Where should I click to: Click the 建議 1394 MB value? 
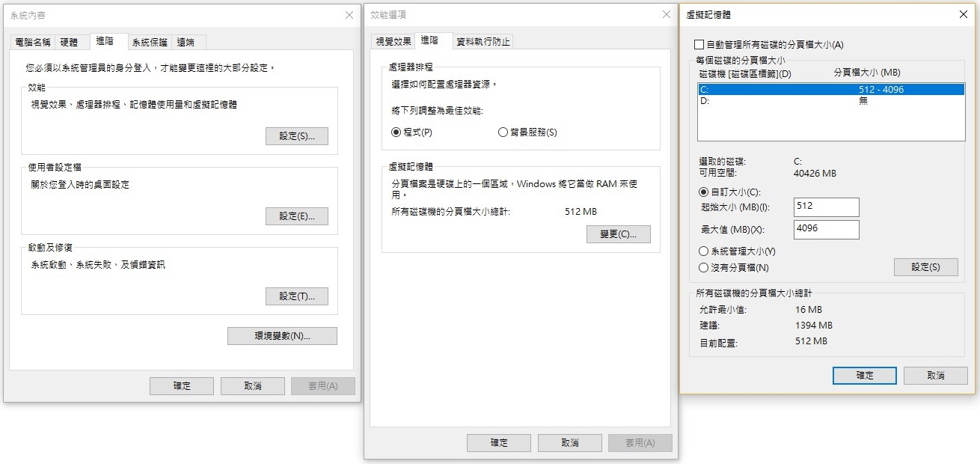tap(814, 326)
